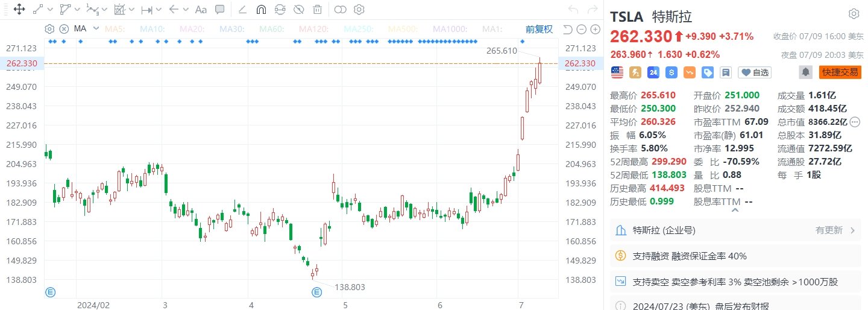Open 快捷交易 quick trade button
This screenshot has width=868, height=310.
point(840,72)
